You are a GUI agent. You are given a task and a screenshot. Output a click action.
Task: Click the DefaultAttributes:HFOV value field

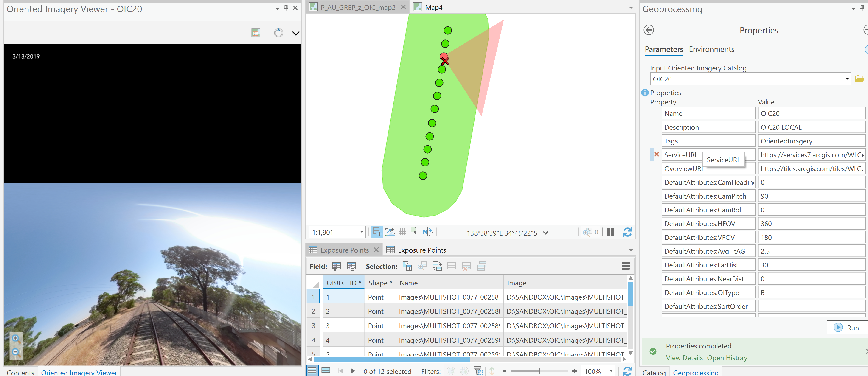click(x=811, y=224)
